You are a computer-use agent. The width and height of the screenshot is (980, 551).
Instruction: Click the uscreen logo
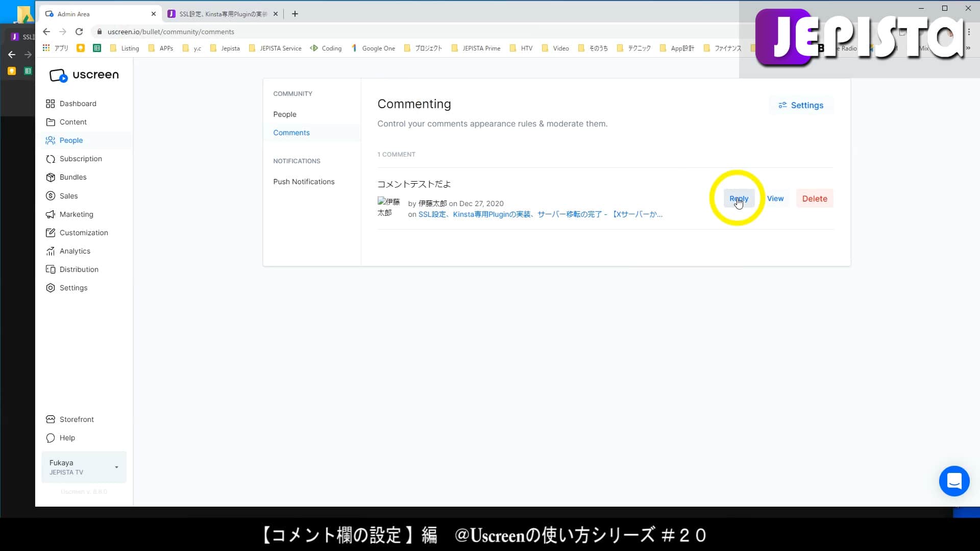(x=84, y=75)
